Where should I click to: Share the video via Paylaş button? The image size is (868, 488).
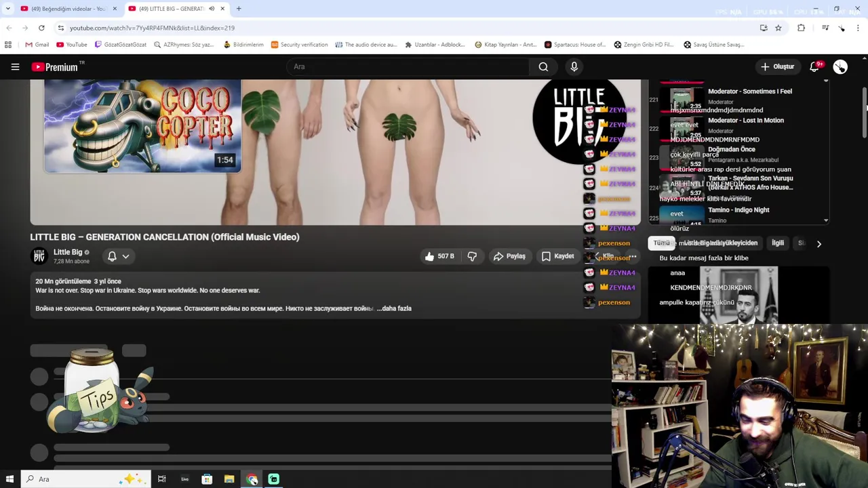(509, 256)
